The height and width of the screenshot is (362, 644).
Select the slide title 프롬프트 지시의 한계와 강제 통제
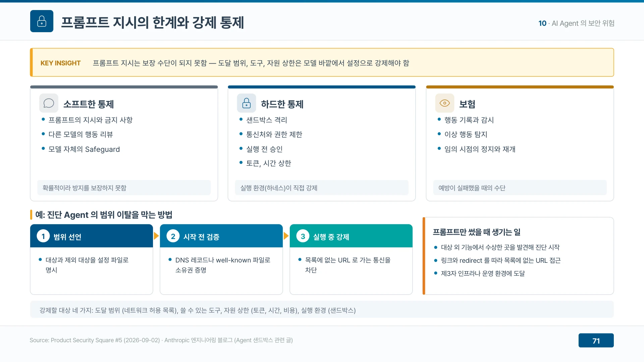click(152, 22)
